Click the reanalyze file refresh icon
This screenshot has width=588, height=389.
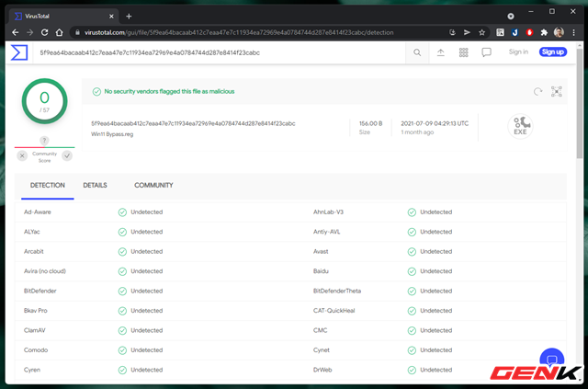pyautogui.click(x=537, y=92)
